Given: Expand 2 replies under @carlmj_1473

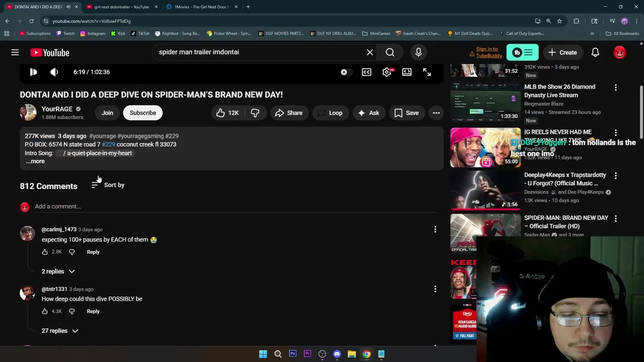Looking at the screenshot, I should [58, 271].
